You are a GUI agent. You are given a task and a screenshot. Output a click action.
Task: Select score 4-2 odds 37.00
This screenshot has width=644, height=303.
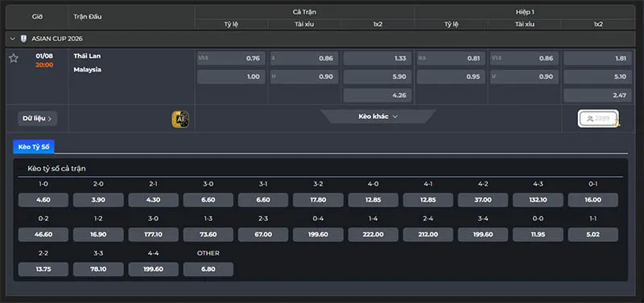tap(483, 200)
